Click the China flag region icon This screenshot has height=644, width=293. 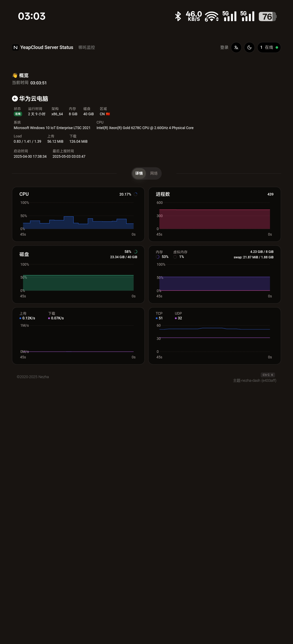[x=108, y=114]
